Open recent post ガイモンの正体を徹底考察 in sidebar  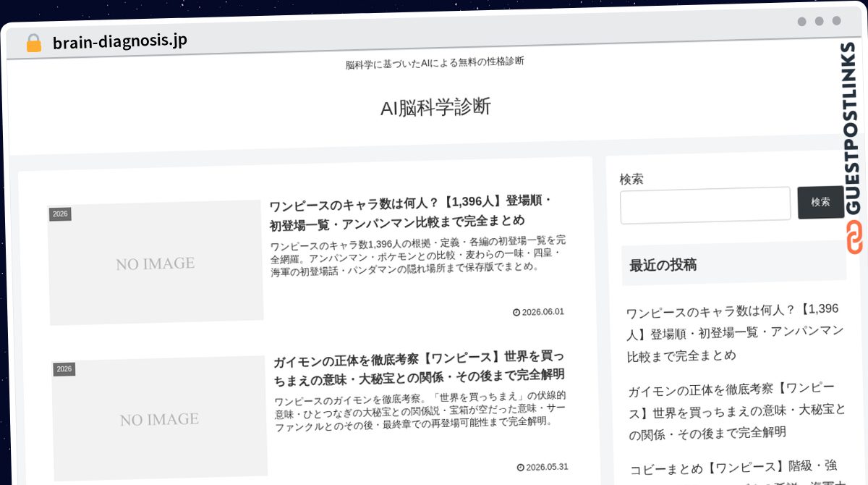click(736, 410)
